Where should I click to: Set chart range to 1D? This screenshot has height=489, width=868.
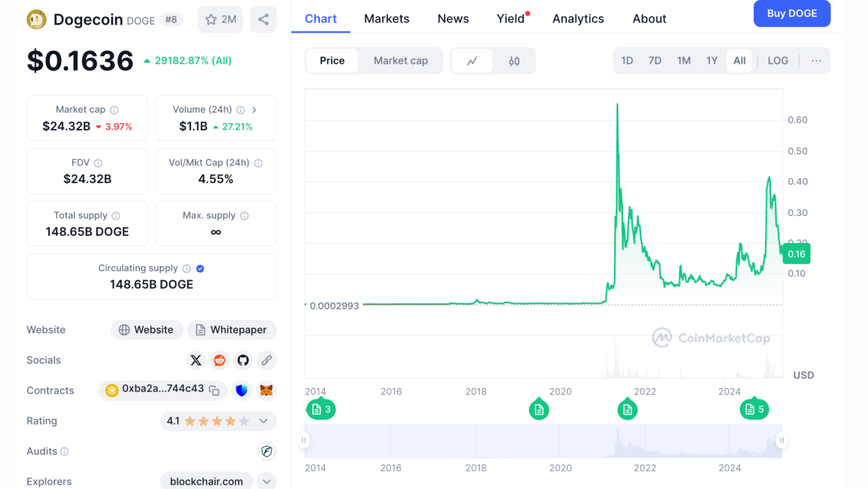627,61
